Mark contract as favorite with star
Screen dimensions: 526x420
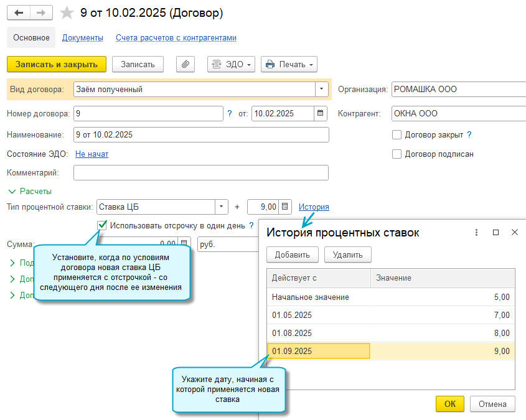(x=67, y=13)
